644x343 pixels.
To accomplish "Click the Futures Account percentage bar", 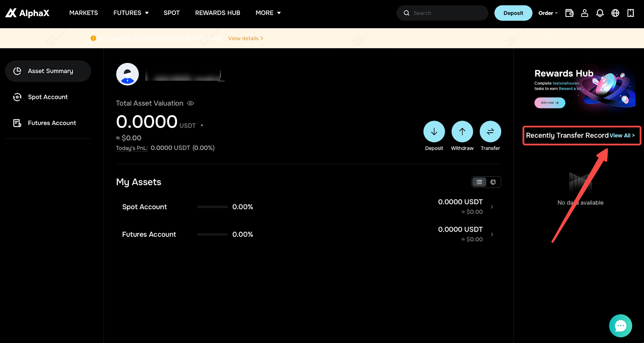I will [x=213, y=234].
